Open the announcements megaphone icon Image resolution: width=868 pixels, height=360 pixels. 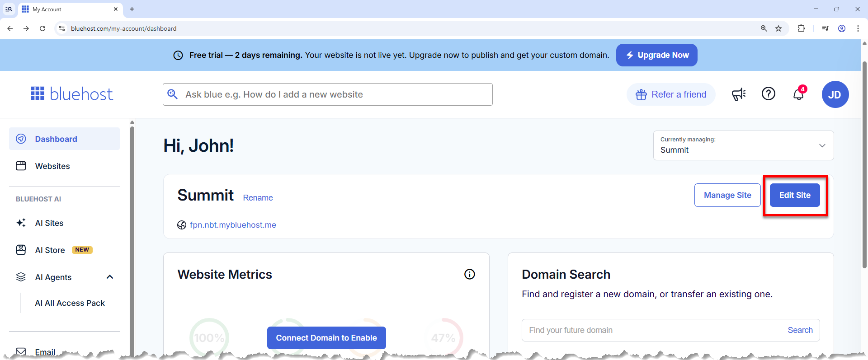739,94
